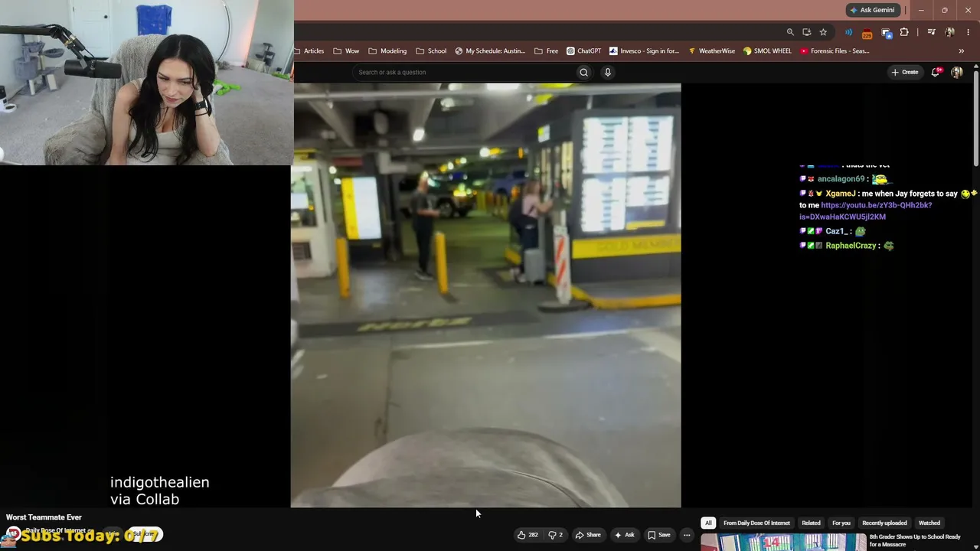Select the All filter chip
Image resolution: width=980 pixels, height=551 pixels.
coord(708,523)
